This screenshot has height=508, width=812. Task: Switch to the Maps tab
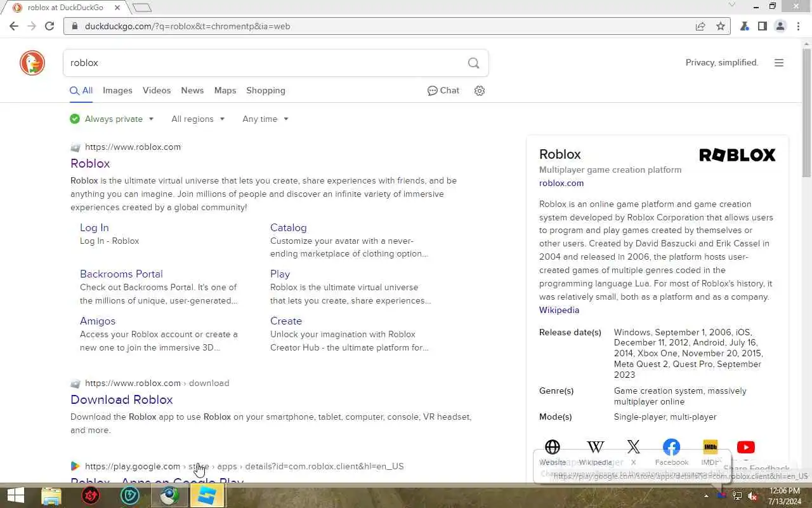[x=225, y=91]
